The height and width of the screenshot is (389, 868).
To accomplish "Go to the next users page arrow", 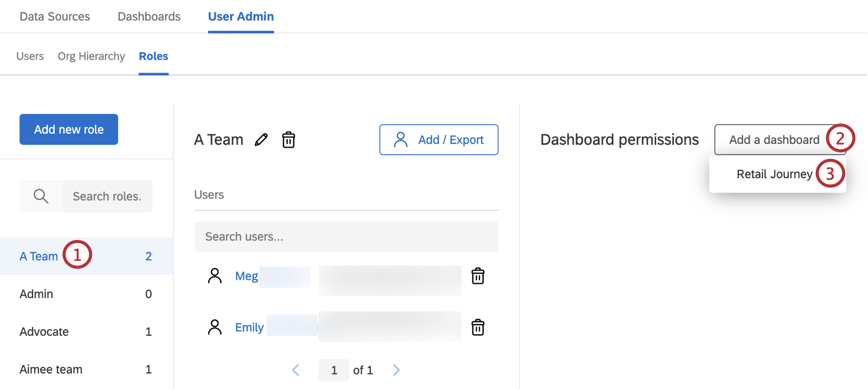I will tap(396, 370).
